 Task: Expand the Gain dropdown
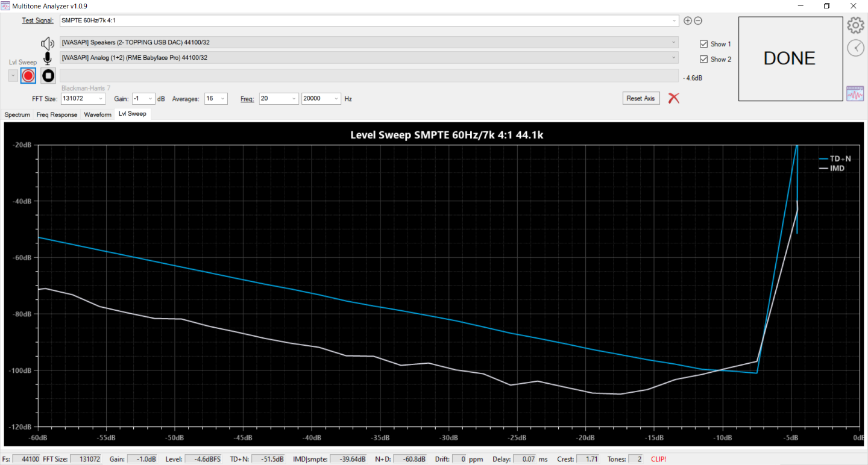tap(151, 98)
